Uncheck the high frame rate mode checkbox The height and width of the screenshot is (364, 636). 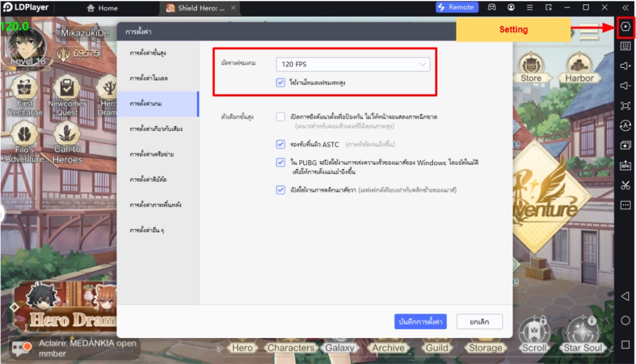281,82
